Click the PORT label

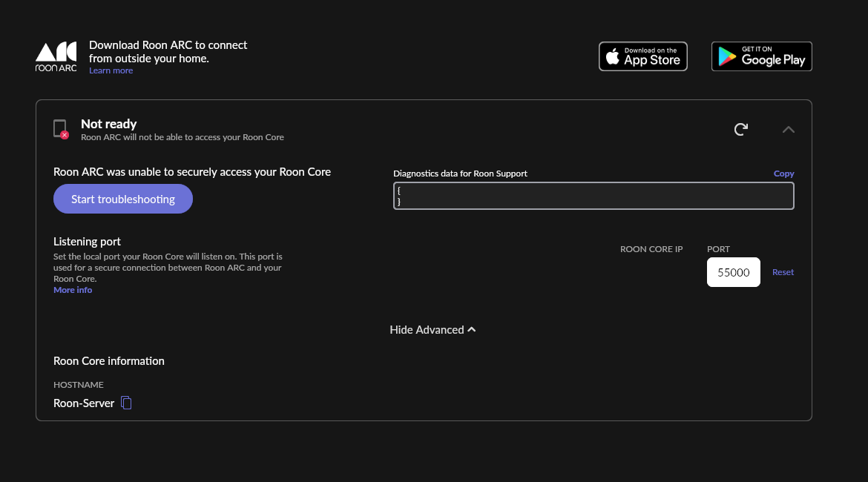[x=718, y=249]
